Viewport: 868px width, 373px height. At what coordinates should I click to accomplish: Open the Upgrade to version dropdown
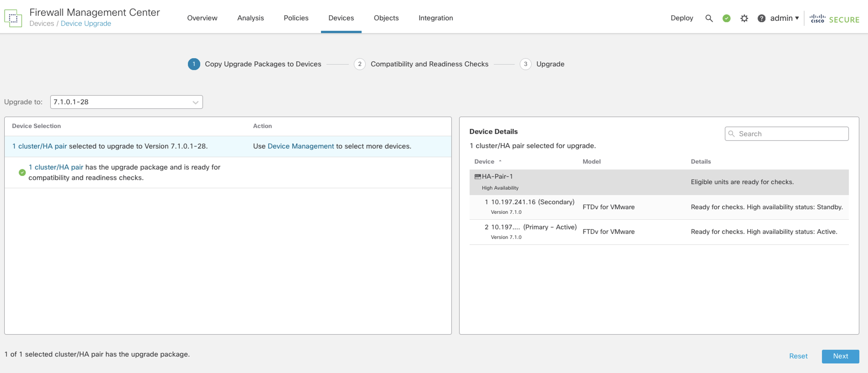(126, 102)
